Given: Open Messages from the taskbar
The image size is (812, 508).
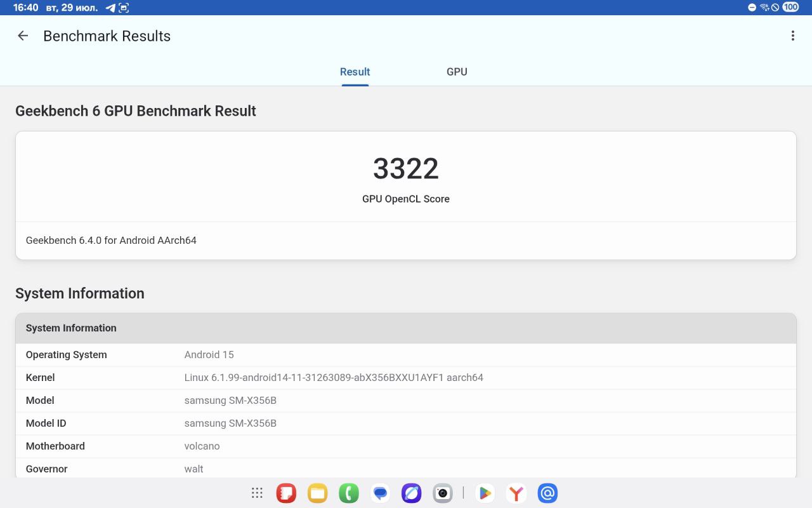Looking at the screenshot, I should coord(379,493).
